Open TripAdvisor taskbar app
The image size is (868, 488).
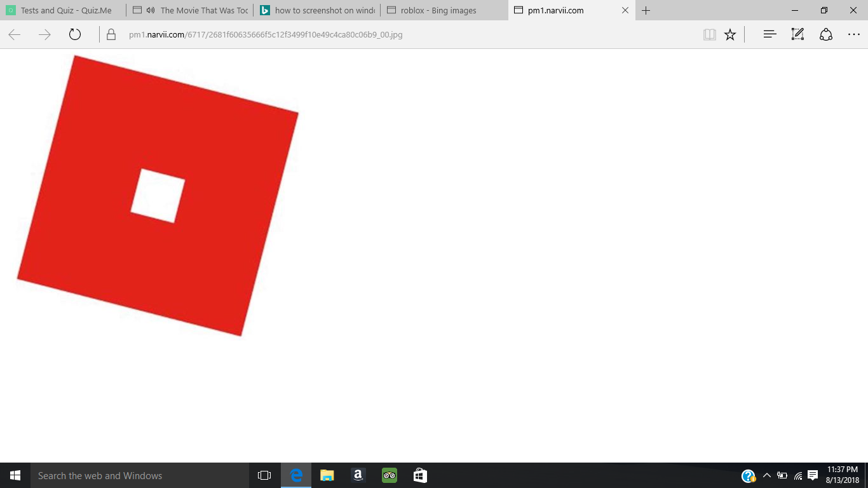pos(389,475)
